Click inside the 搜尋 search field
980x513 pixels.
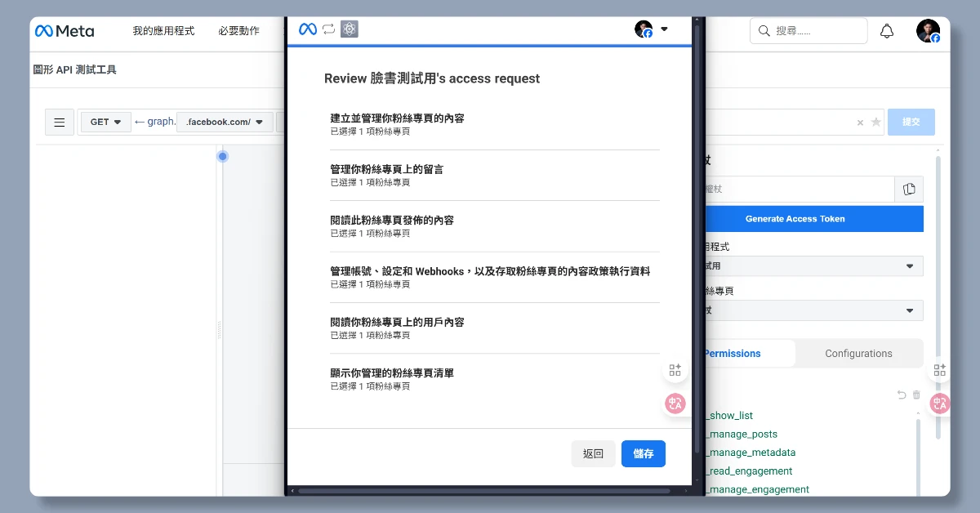(x=808, y=31)
